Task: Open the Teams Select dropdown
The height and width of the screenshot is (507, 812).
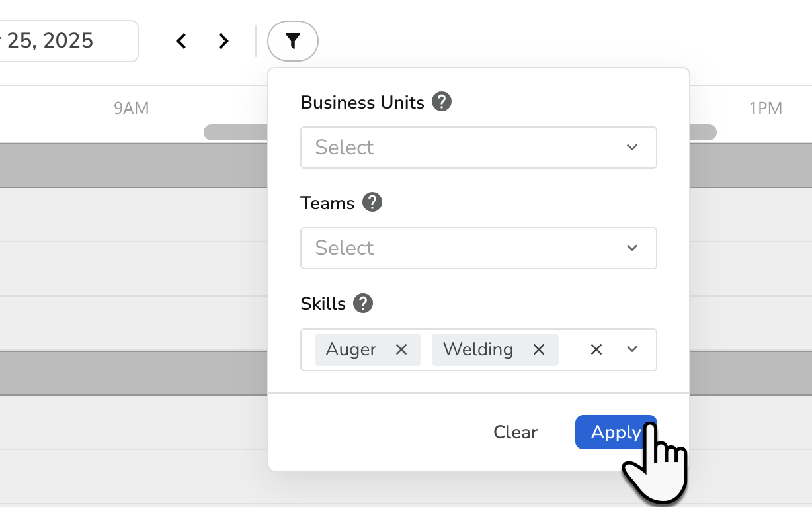Action: click(x=478, y=248)
